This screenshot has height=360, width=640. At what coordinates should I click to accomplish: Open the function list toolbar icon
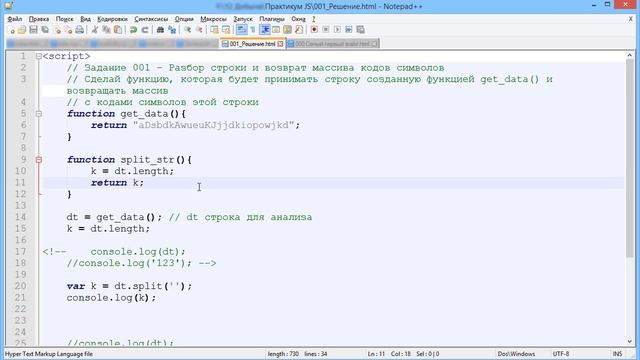pyautogui.click(x=299, y=30)
